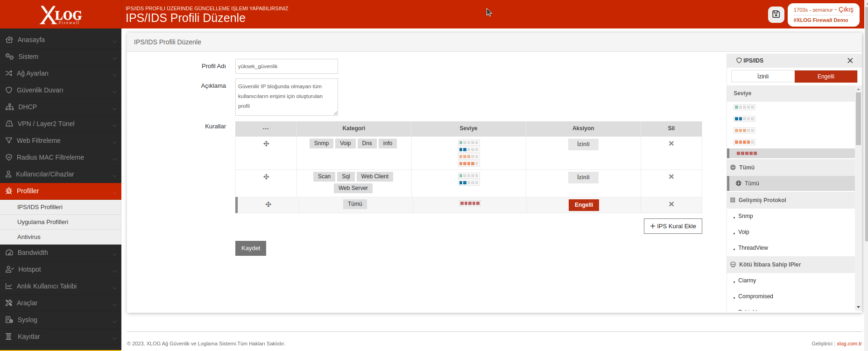Delete the Snmp Voip Dns rule row

671,144
